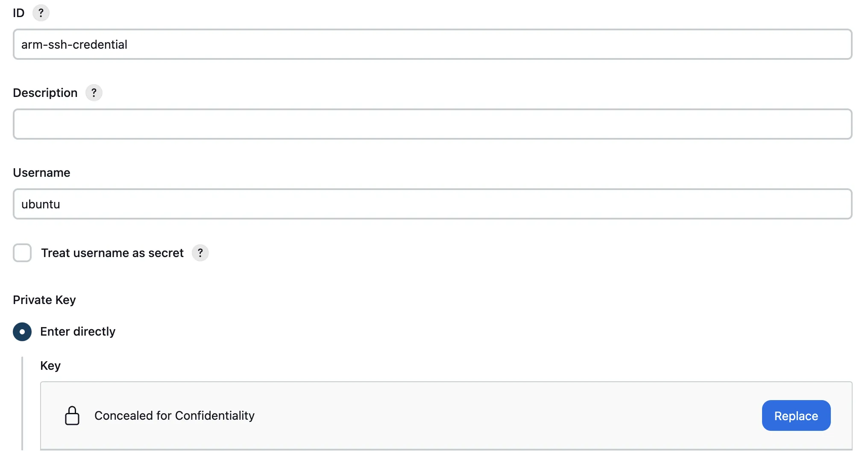Select the Enter directly radio button

point(22,332)
